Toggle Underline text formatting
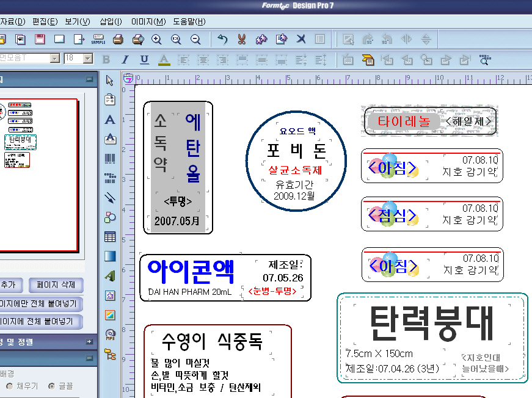 pos(145,59)
